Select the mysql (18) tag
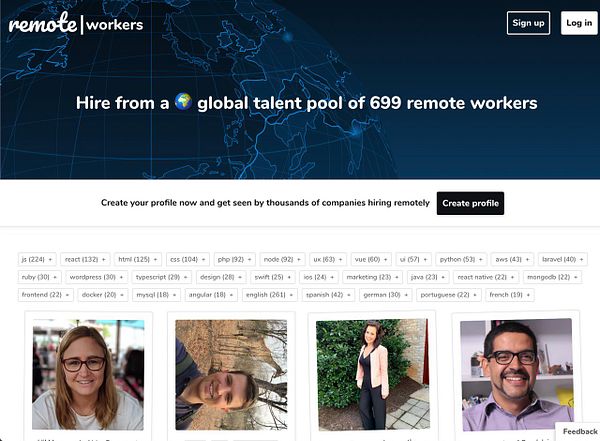600x441 pixels. (x=157, y=295)
